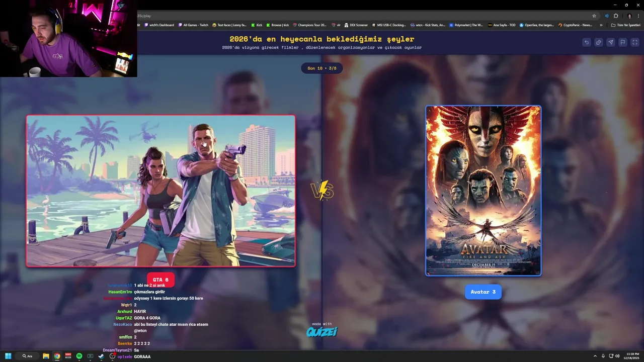This screenshot has height=362, width=644.
Task: Open Spotify from the taskbar
Action: coord(79,356)
